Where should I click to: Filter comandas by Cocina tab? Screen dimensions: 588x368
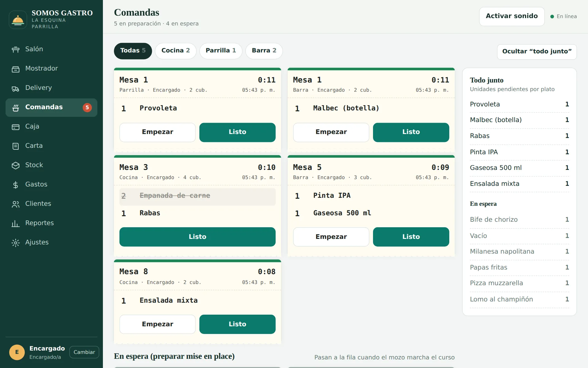coord(175,51)
